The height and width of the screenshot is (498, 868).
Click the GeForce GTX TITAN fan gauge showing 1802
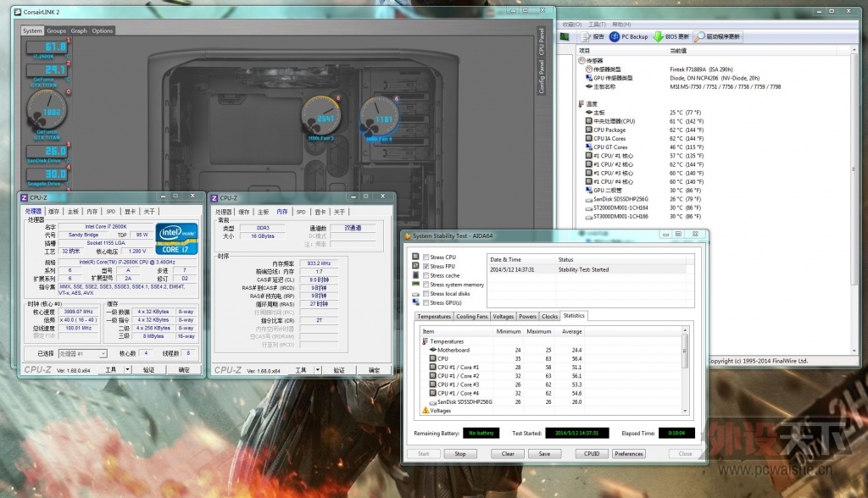pos(47,111)
